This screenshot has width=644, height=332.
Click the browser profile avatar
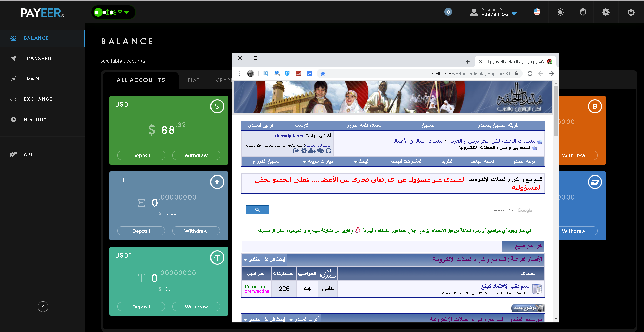coord(251,74)
